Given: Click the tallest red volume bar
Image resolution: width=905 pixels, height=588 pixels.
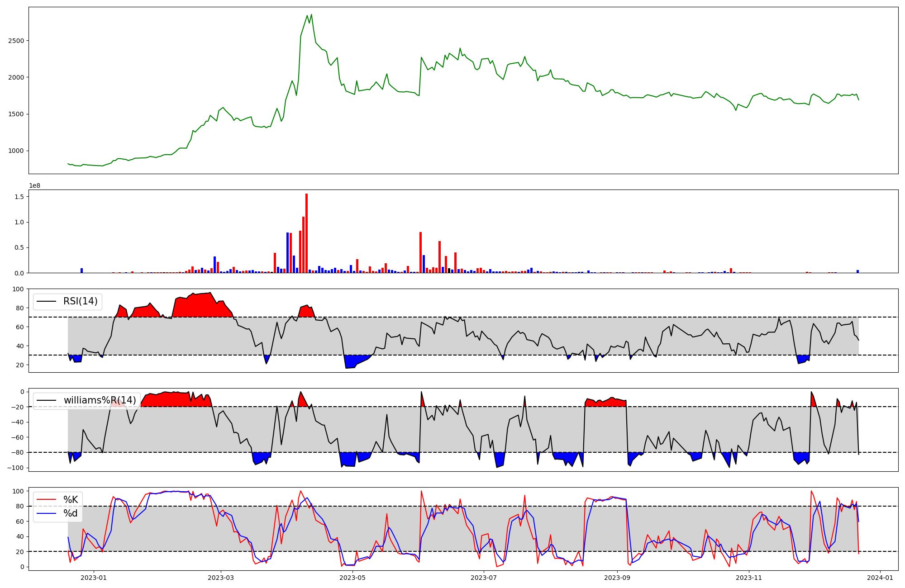Looking at the screenshot, I should pyautogui.click(x=306, y=233).
